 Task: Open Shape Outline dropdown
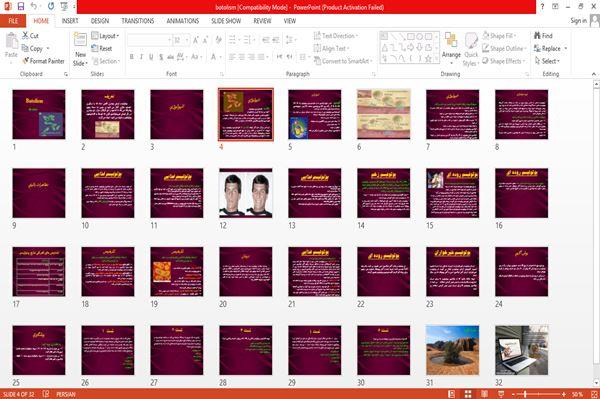504,48
